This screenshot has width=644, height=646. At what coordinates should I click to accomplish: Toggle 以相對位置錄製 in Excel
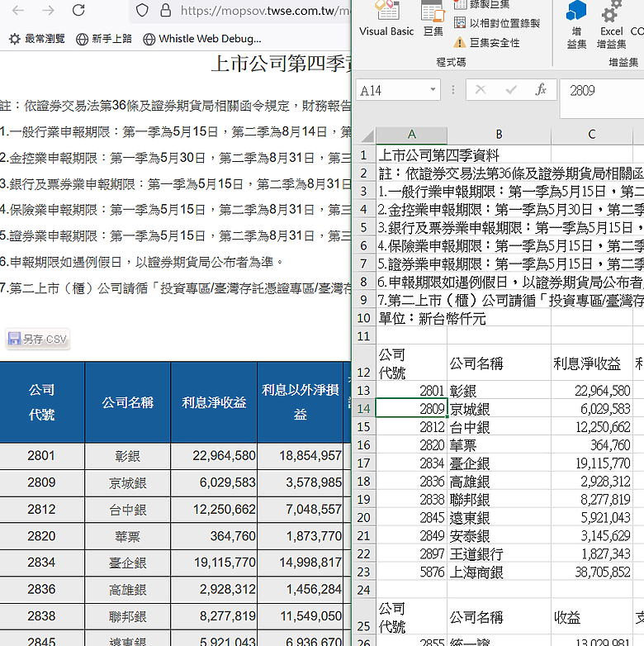[497, 23]
